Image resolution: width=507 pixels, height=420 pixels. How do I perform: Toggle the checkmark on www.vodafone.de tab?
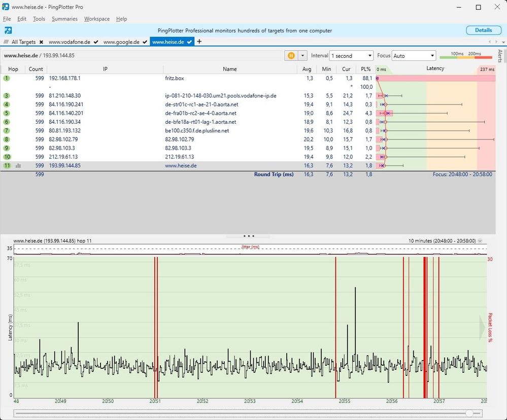click(x=96, y=42)
